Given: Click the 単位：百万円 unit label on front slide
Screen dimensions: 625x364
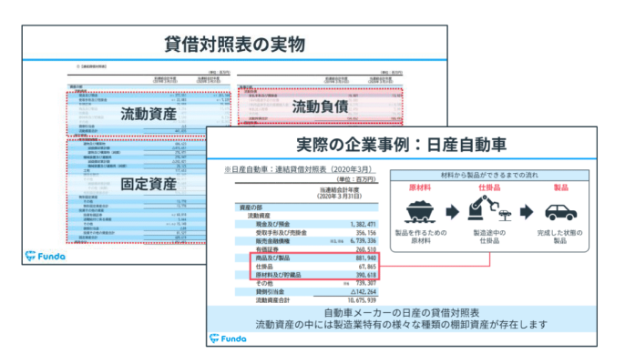Looking at the screenshot, I should pyautogui.click(x=356, y=179).
